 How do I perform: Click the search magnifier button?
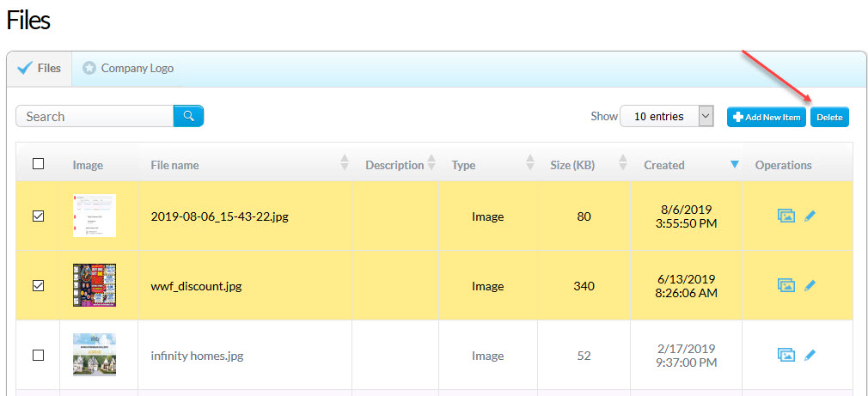click(189, 116)
